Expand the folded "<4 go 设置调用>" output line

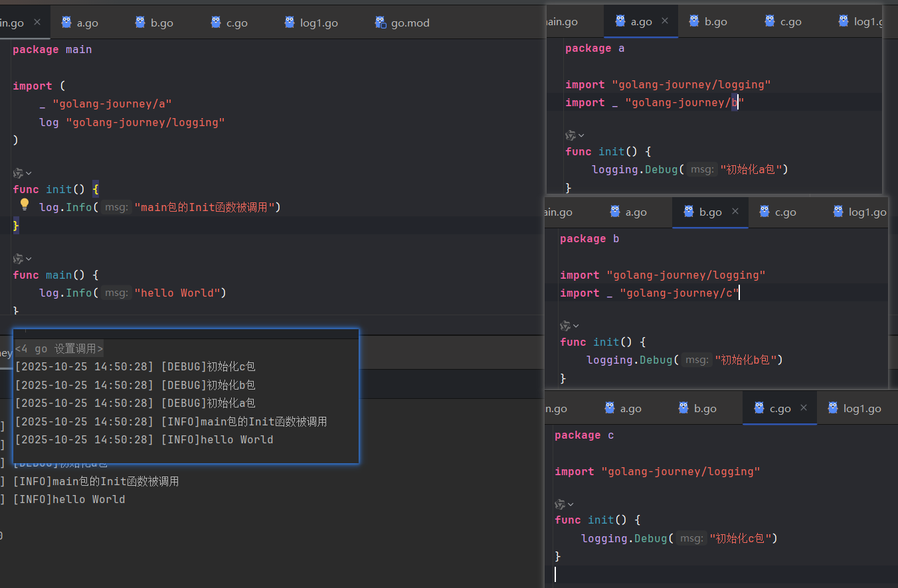[x=59, y=349]
